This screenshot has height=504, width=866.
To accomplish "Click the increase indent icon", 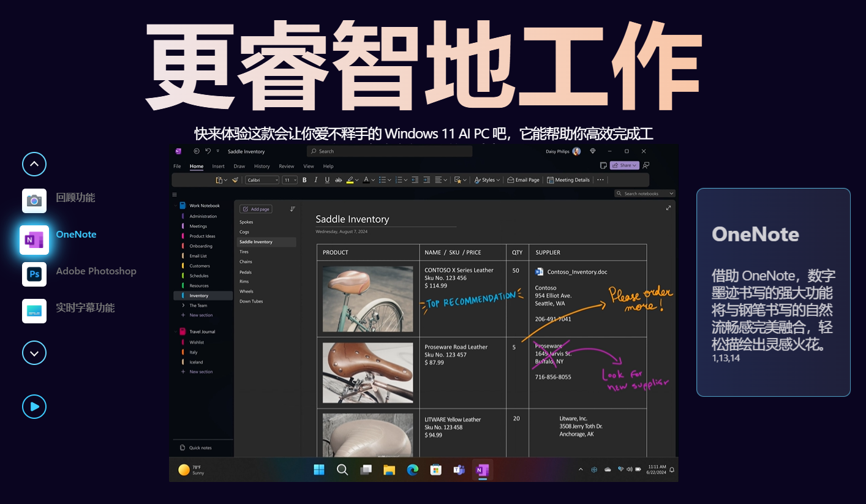I will click(427, 180).
